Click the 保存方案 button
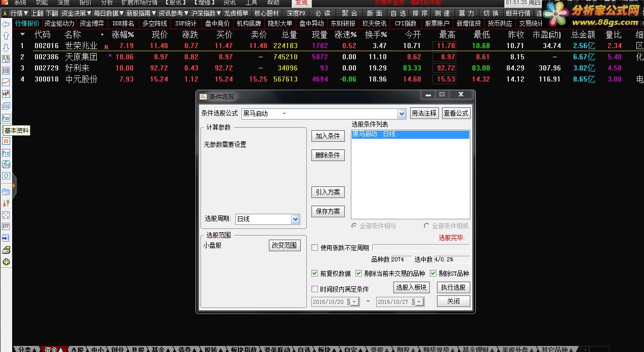Screen dimensions: 644x352 (328, 211)
